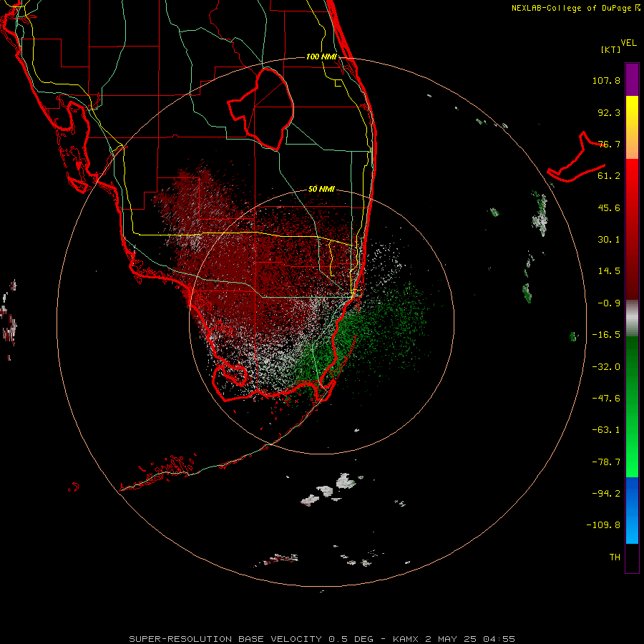This screenshot has height=644, width=644.
Task: Click the -78.7 velocity scale value
Action: pos(606,462)
